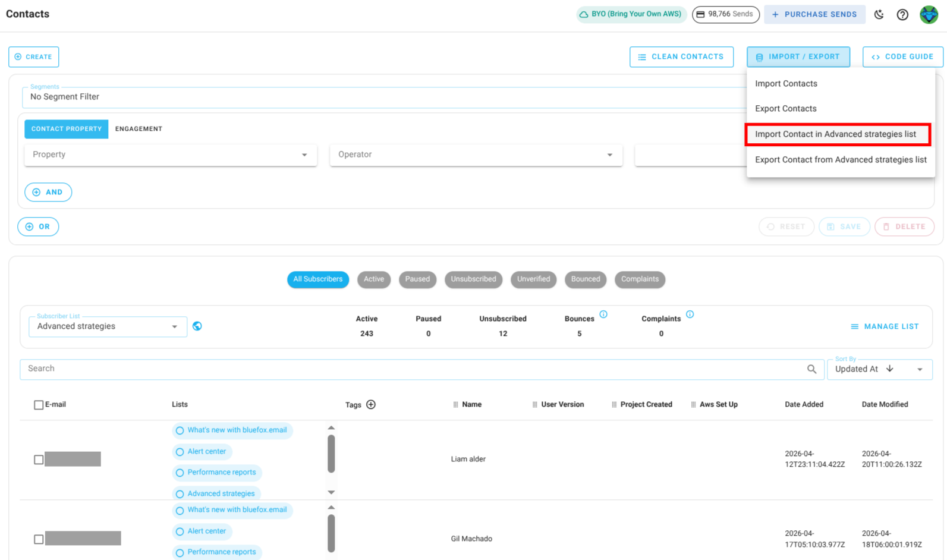Screen dimensions: 947x560
Task: Select Export Contacts menu item
Action: (841, 109)
